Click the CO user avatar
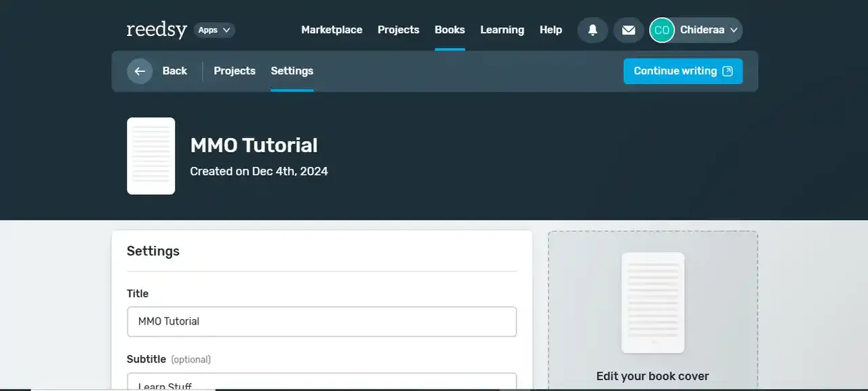The image size is (868, 391). (x=662, y=30)
